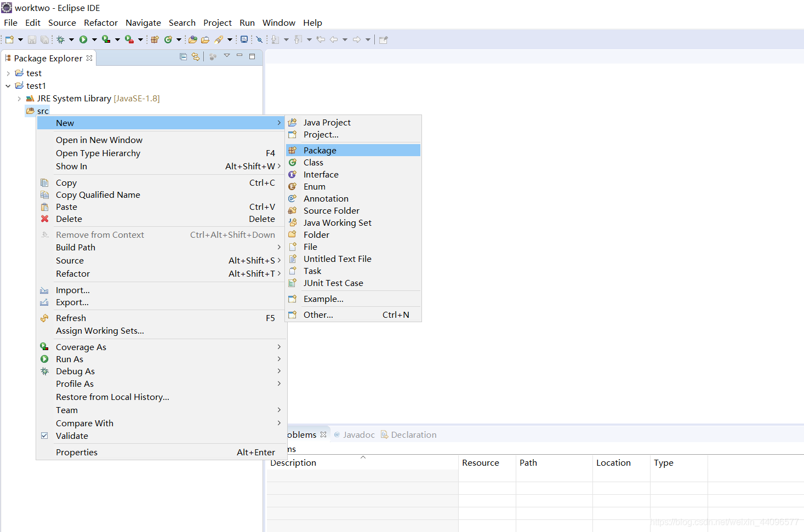This screenshot has height=532, width=804.
Task: Sort by the Resource column header
Action: tap(487, 463)
